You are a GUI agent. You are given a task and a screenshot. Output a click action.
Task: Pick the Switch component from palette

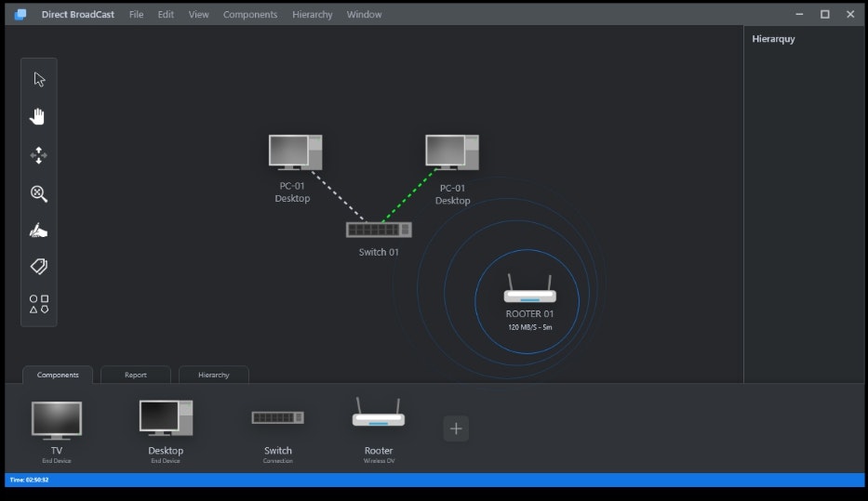(x=278, y=417)
